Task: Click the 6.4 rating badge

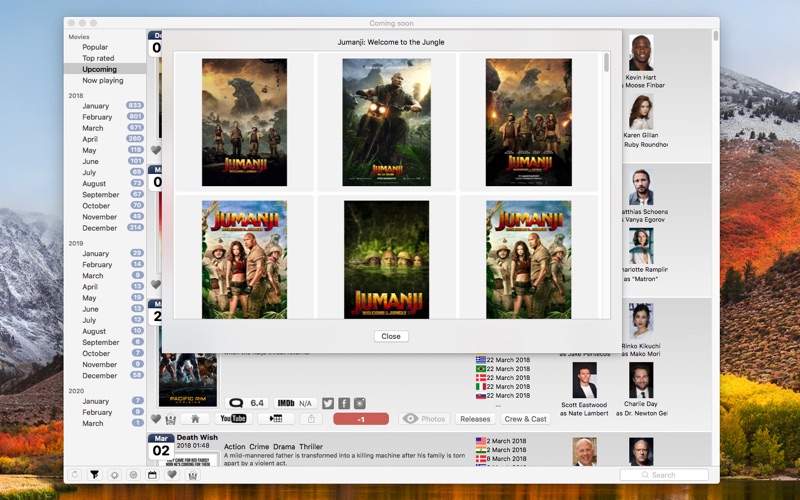Action: (246, 403)
